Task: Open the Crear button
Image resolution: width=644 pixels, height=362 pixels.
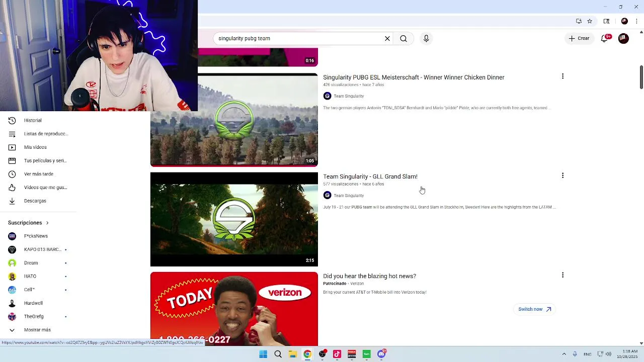Action: point(579,38)
